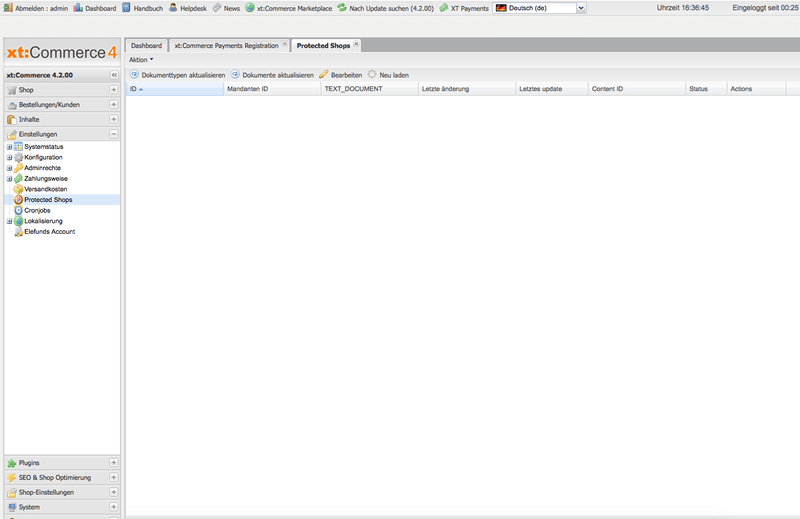Click the Helpdesk person icon
The image size is (800, 519).
[173, 8]
